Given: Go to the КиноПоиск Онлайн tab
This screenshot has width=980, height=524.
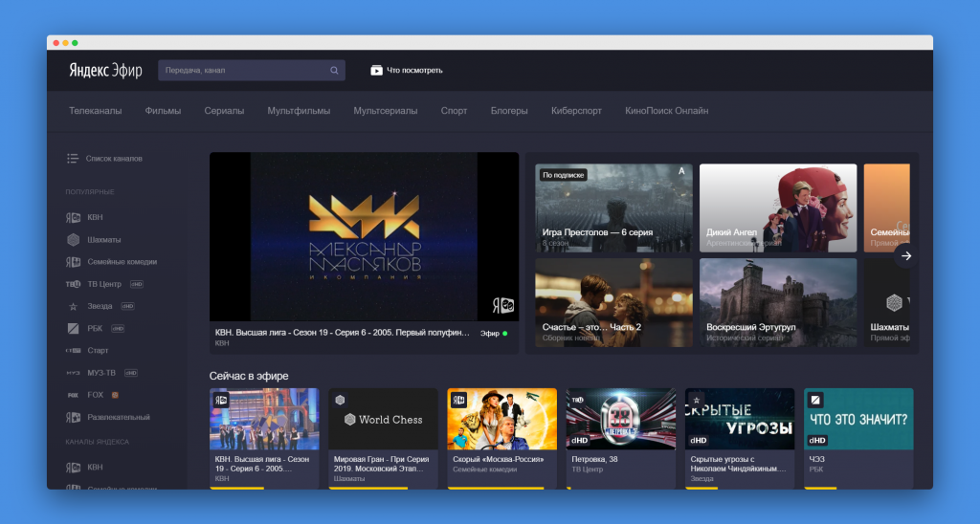Looking at the screenshot, I should pos(666,111).
